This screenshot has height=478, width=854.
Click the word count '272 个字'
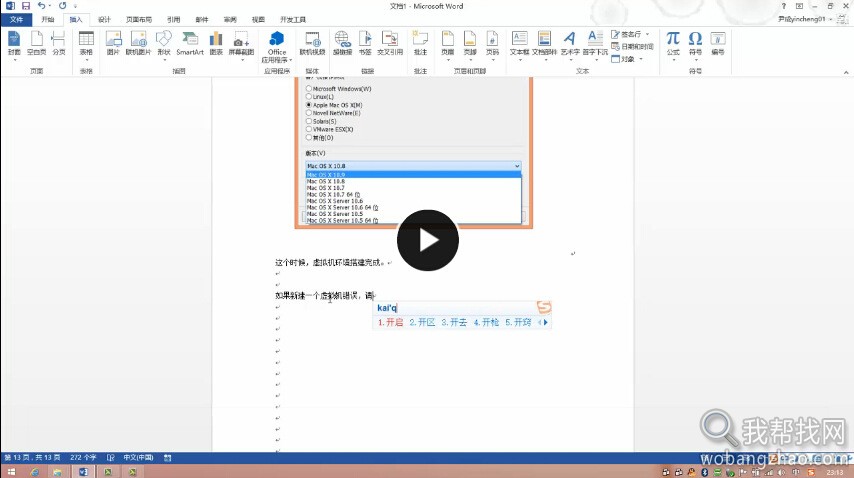click(83, 458)
